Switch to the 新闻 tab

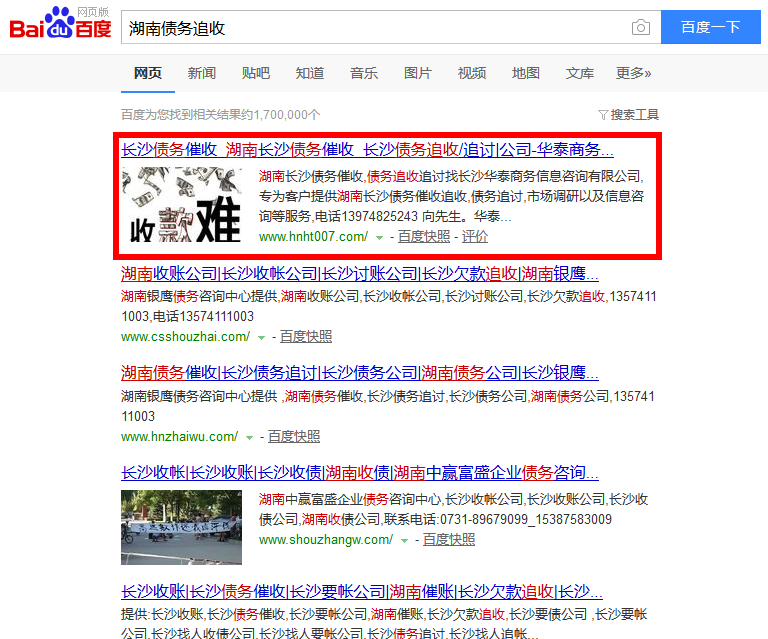click(x=201, y=73)
